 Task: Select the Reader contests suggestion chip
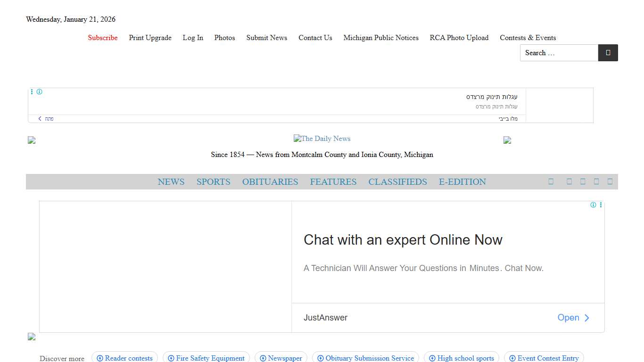125,358
